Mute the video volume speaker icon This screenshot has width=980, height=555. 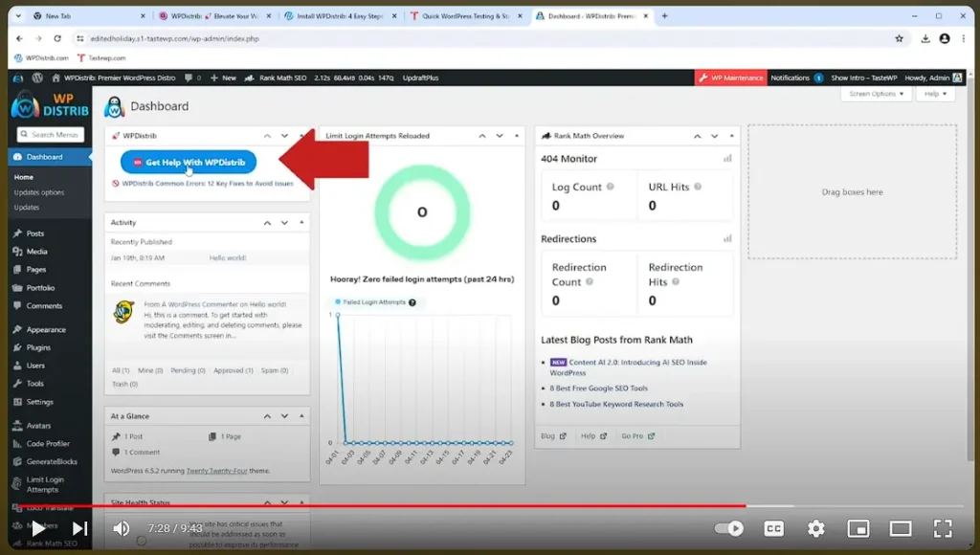(x=122, y=529)
